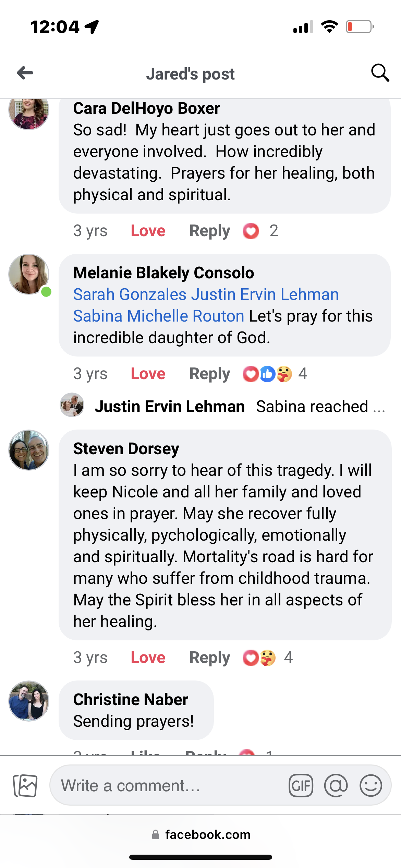This screenshot has height=868, width=401.
Task: Toggle Love on Melanie Blakely Consolo's comment
Action: pos(148,374)
